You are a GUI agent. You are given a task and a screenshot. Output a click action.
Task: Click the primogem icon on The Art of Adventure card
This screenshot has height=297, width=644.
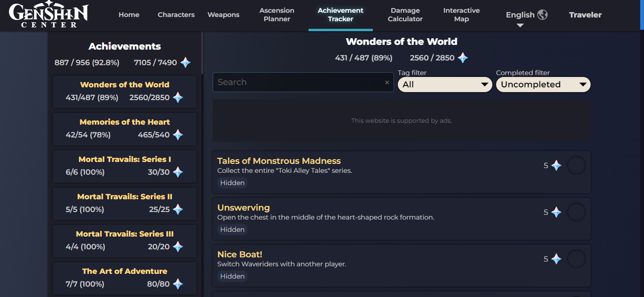tap(178, 284)
